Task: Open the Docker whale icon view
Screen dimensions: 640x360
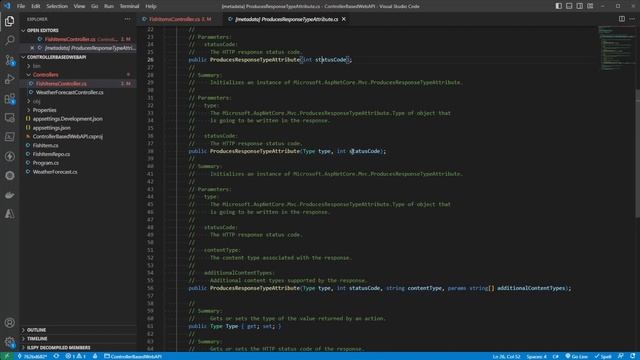Action: pyautogui.click(x=9, y=195)
